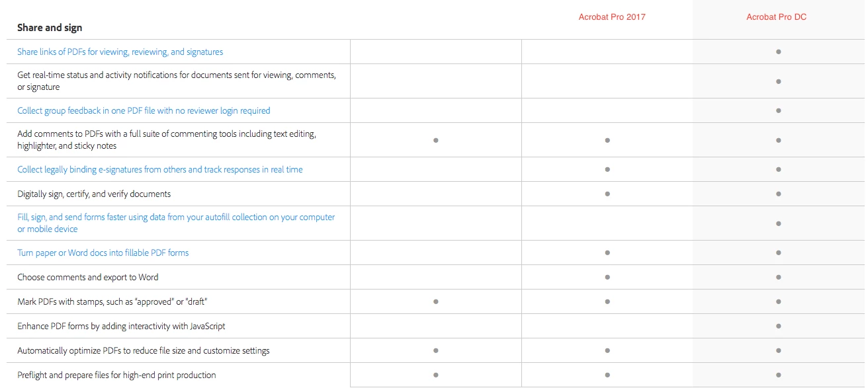The height and width of the screenshot is (390, 868).
Task: Click Pro 2017 dot for 'Mark PDFs with stamps'
Action: coord(607,301)
